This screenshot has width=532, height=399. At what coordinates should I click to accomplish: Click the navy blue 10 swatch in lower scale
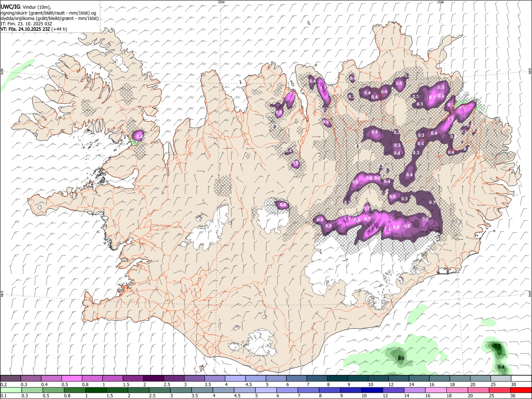click(372, 390)
